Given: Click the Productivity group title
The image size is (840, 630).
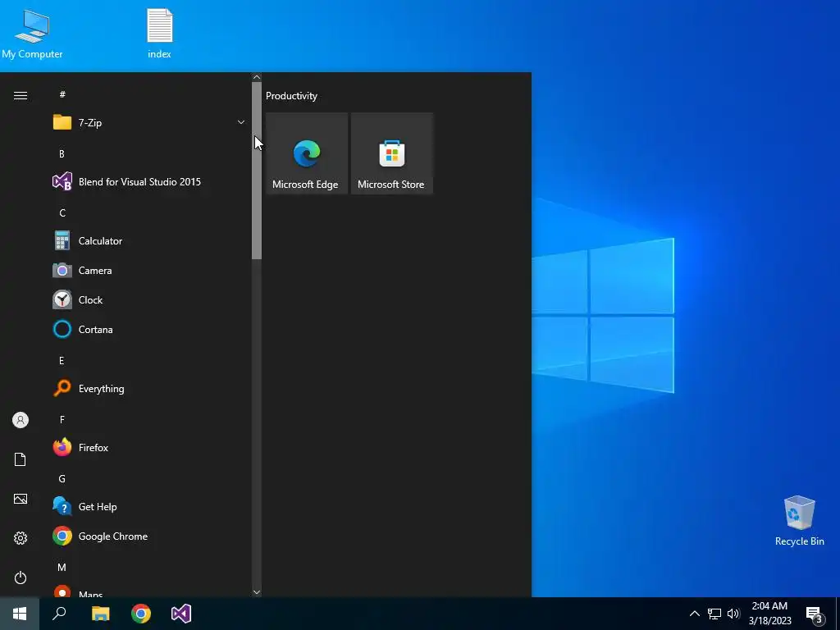Looking at the screenshot, I should 291,96.
